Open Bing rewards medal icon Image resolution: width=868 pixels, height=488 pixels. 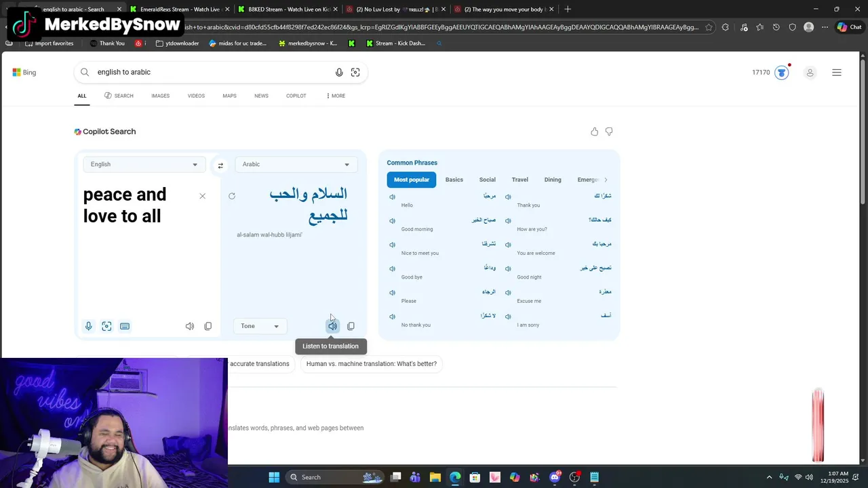coord(782,73)
